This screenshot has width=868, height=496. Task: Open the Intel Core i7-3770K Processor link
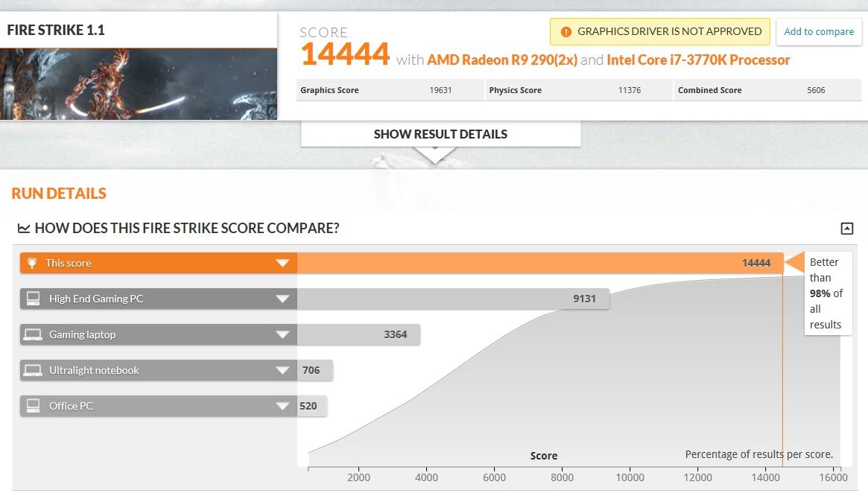698,60
